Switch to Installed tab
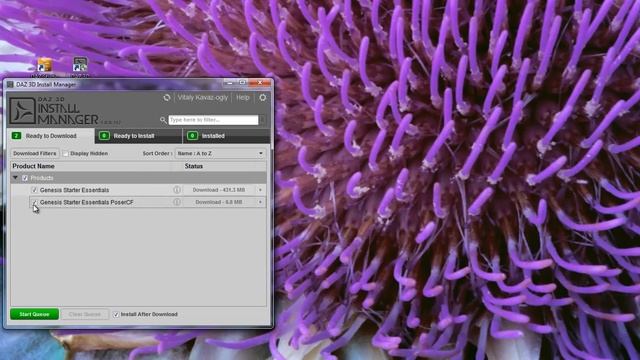640x360 pixels. click(x=227, y=136)
